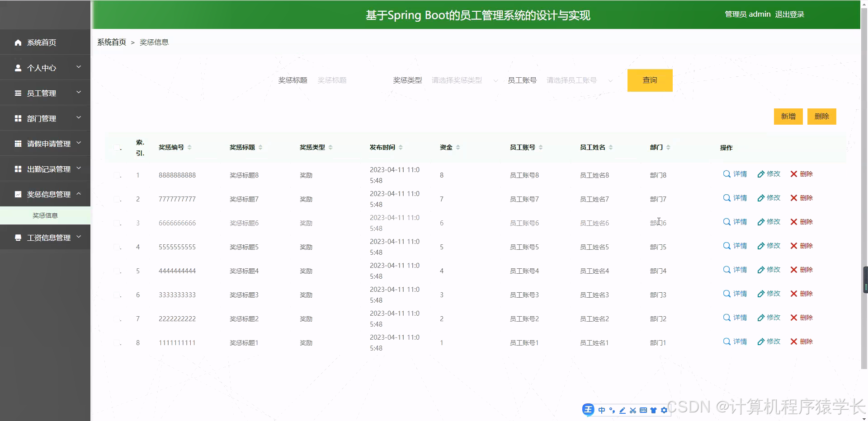Select the 奖惩信息 submenu item
Screen dimensions: 868x421
[x=45, y=215]
